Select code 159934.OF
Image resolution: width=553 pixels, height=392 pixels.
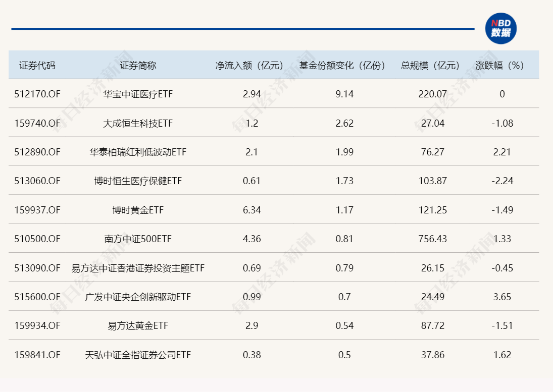(37, 326)
